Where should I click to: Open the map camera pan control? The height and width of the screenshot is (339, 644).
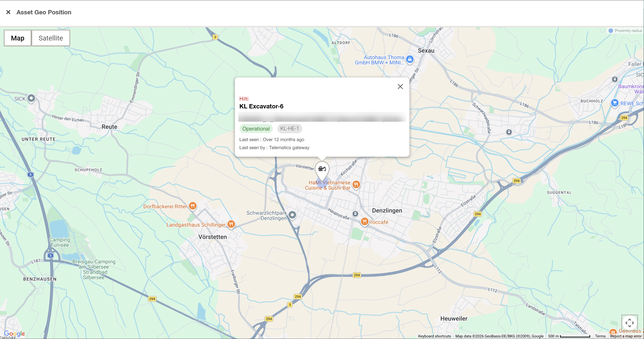pyautogui.click(x=629, y=323)
